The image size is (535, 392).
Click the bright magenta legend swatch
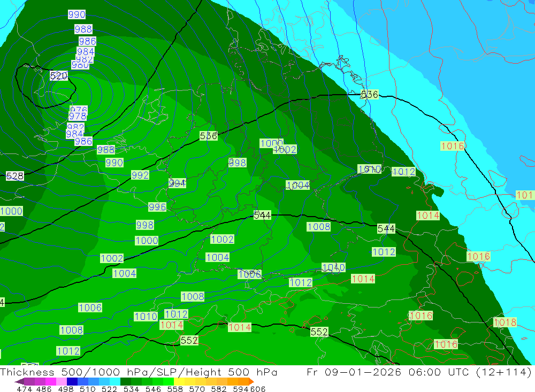click(x=50, y=381)
